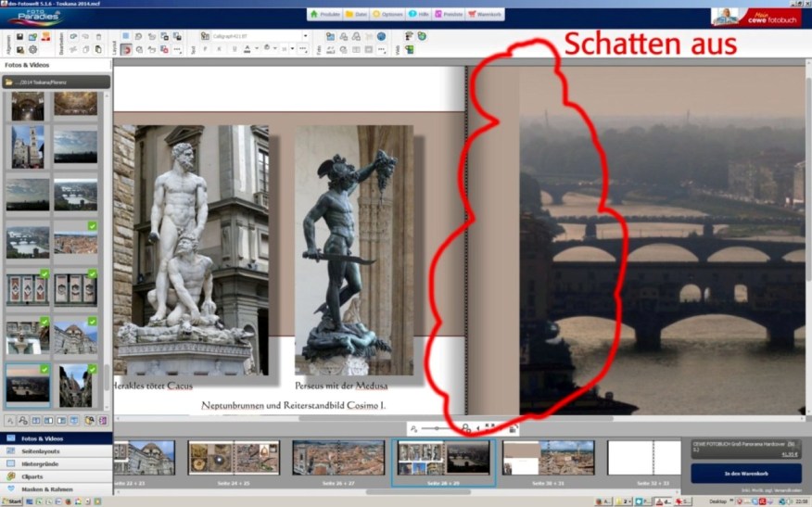Viewport: 812px width, 507px height.
Task: Adjust the zoom slider below the page view
Action: tap(438, 428)
